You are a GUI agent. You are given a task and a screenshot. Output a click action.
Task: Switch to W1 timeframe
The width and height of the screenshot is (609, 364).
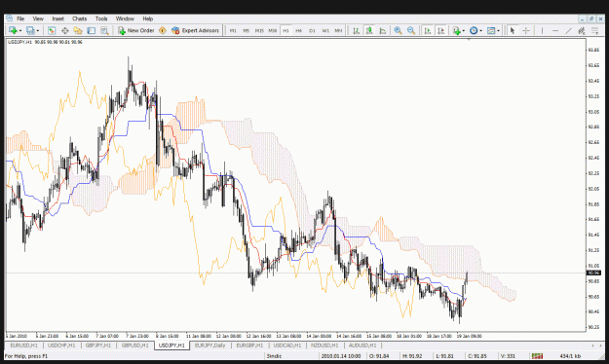325,30
